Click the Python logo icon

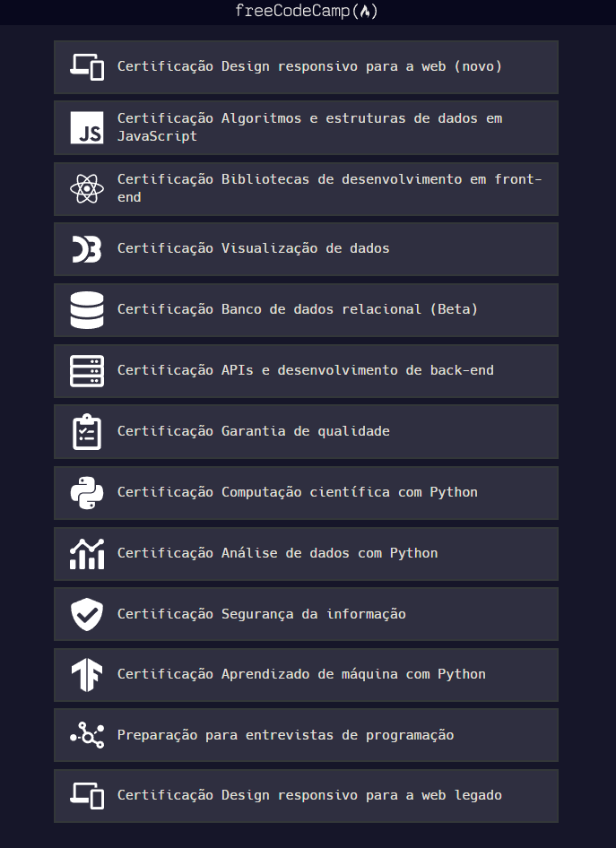tap(87, 493)
